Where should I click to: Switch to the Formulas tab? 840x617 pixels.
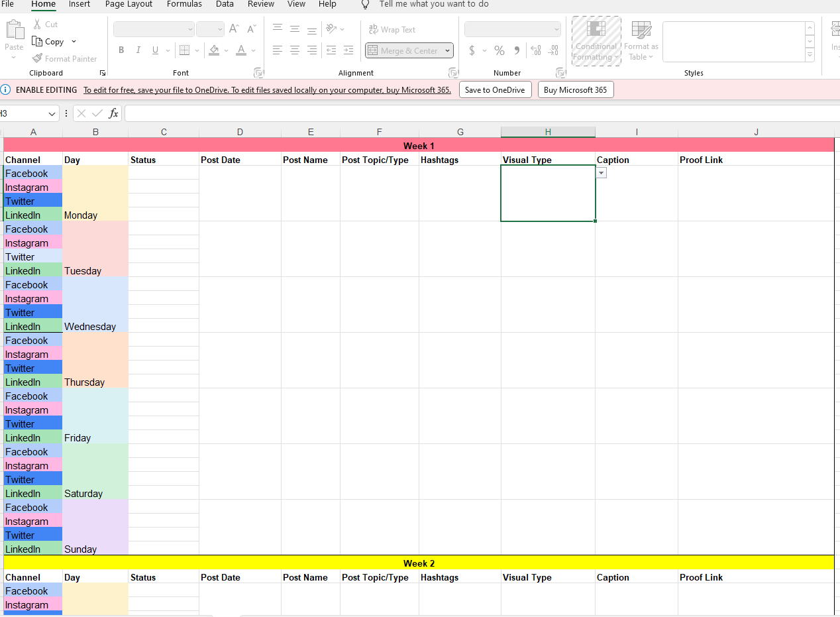[x=184, y=4]
